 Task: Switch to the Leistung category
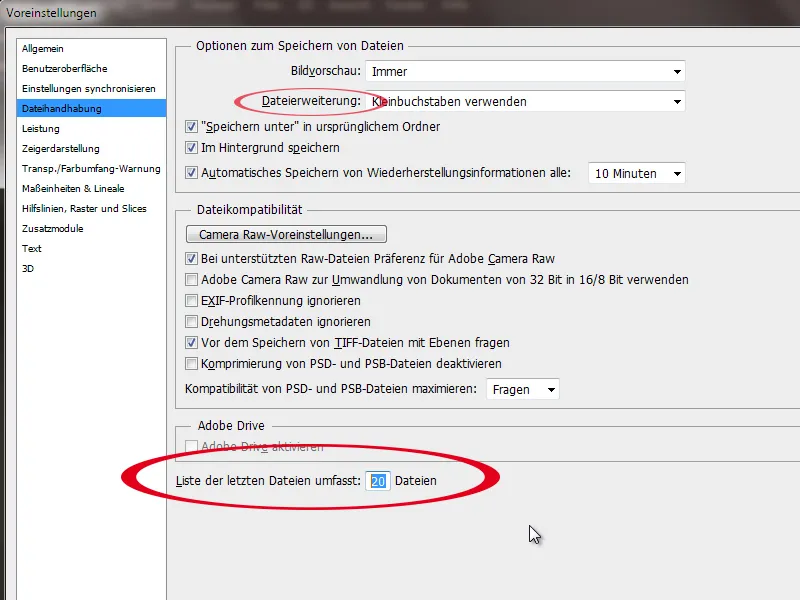[91, 129]
